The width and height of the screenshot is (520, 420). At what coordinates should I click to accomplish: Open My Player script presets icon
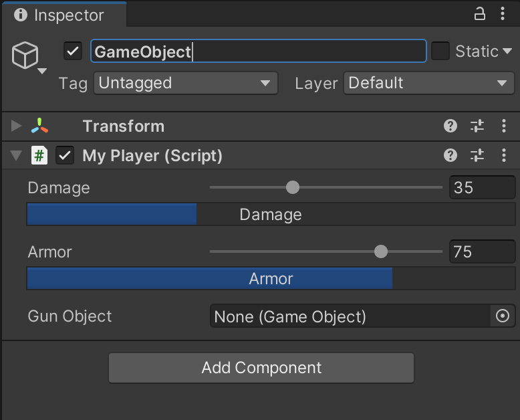pyautogui.click(x=477, y=155)
